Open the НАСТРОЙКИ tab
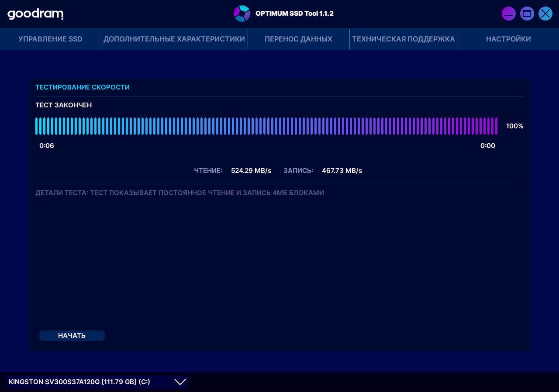 tap(508, 39)
